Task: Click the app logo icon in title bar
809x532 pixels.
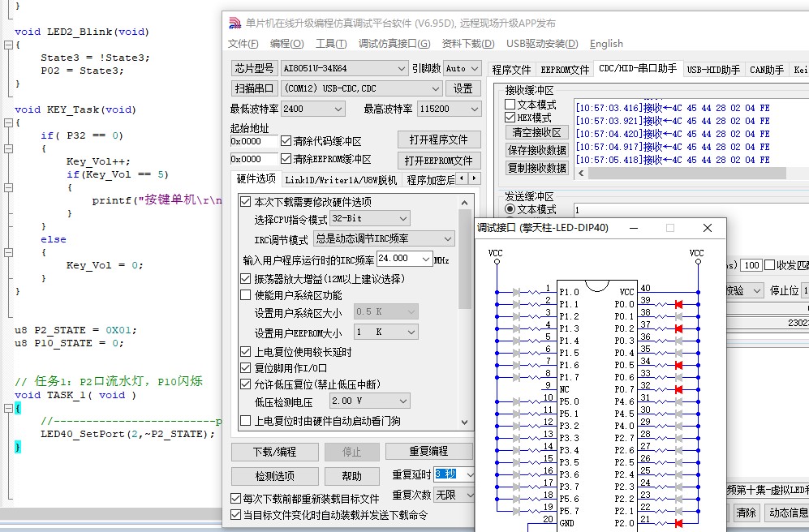Action: pos(235,24)
